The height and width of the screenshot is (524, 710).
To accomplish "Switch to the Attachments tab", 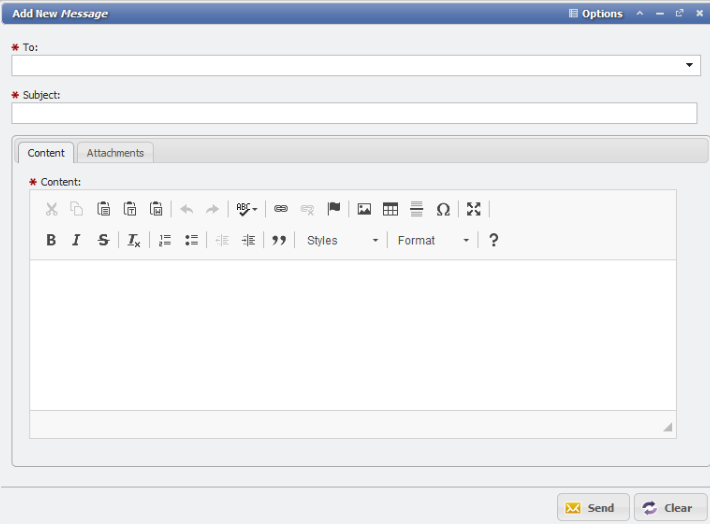I will coord(115,153).
